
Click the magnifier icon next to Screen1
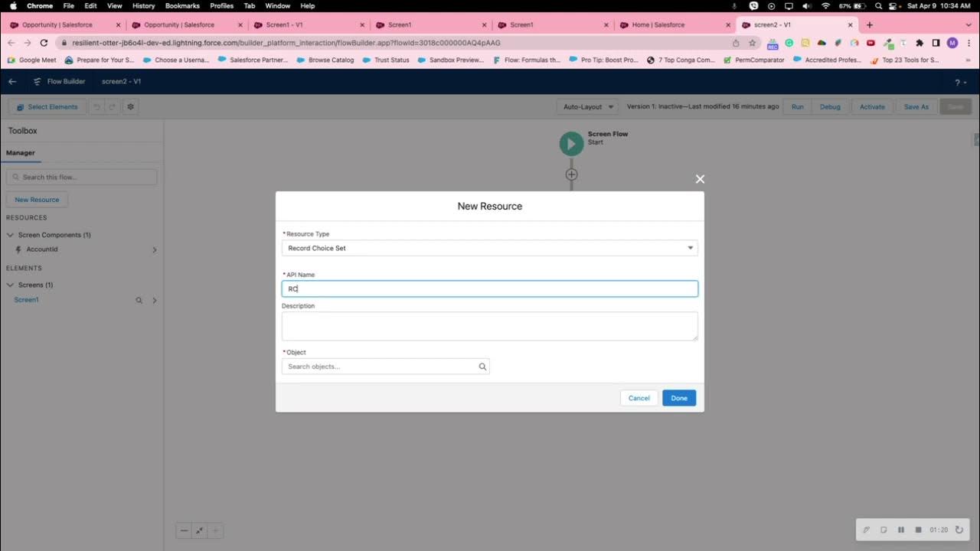click(139, 301)
